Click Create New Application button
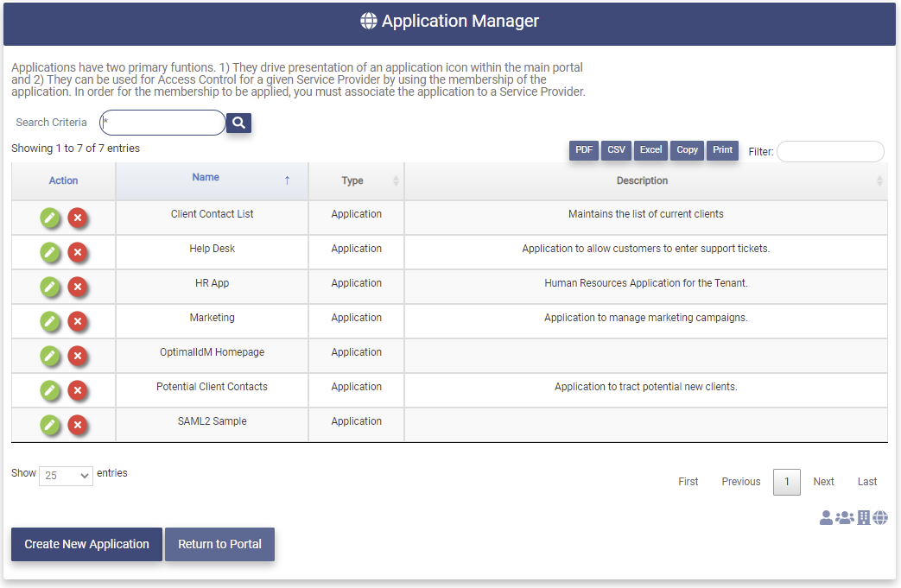 click(86, 544)
